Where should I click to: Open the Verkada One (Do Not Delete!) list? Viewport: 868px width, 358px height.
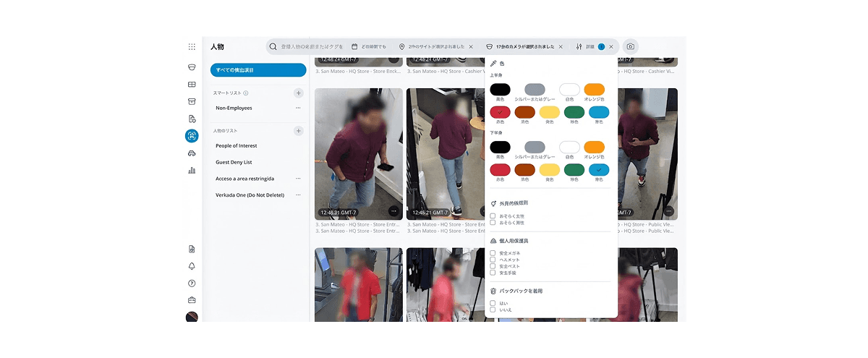(250, 195)
